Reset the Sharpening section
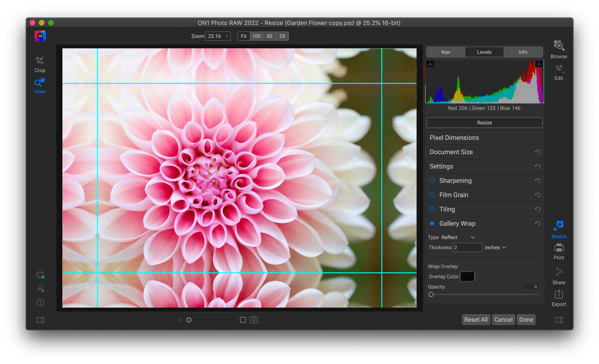The image size is (599, 364). click(x=537, y=180)
